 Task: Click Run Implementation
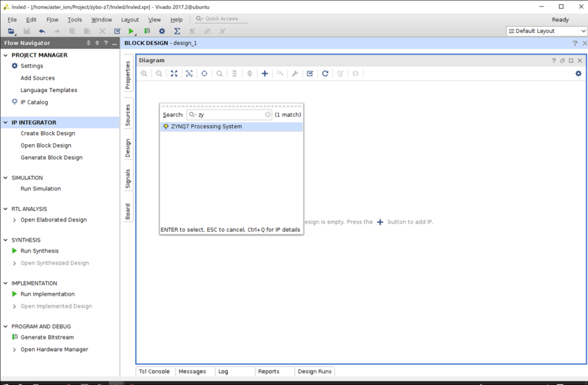47,294
